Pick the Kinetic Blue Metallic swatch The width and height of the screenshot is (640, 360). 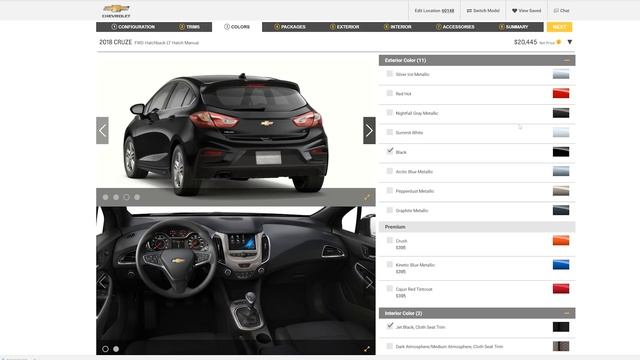561,264
